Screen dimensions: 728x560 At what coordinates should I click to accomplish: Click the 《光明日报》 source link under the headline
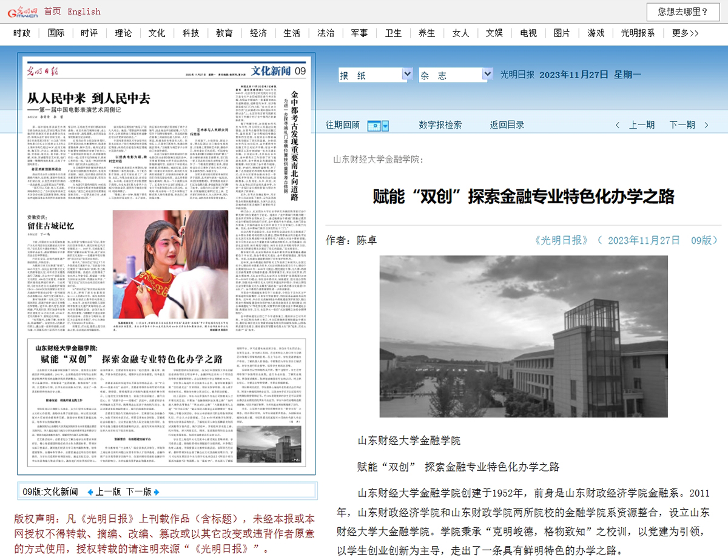[562, 240]
